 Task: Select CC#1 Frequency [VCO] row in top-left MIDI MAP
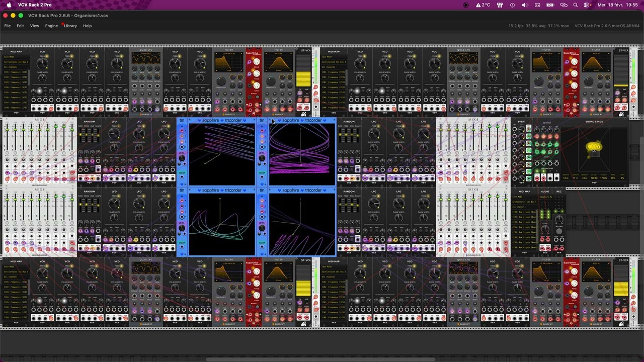click(x=16, y=72)
